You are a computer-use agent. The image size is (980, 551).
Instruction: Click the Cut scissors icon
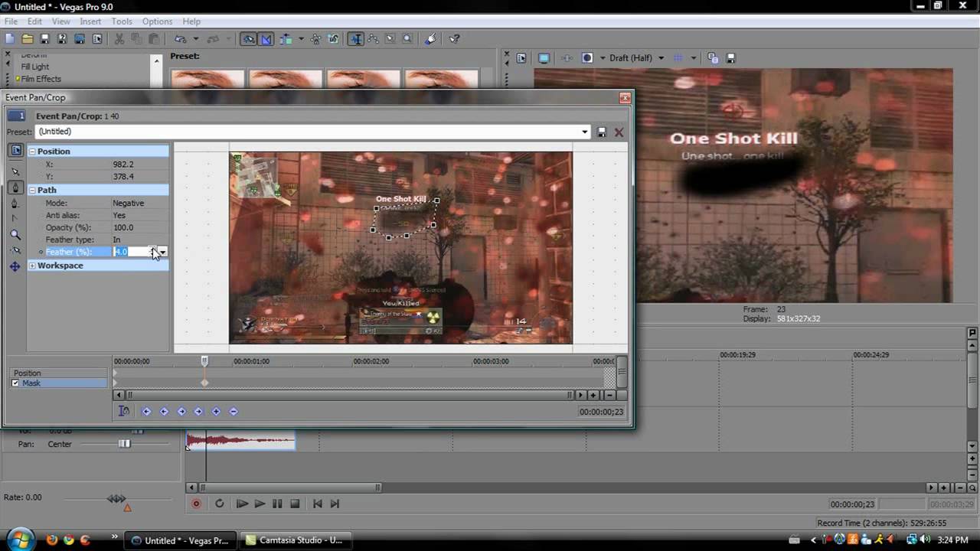(119, 39)
